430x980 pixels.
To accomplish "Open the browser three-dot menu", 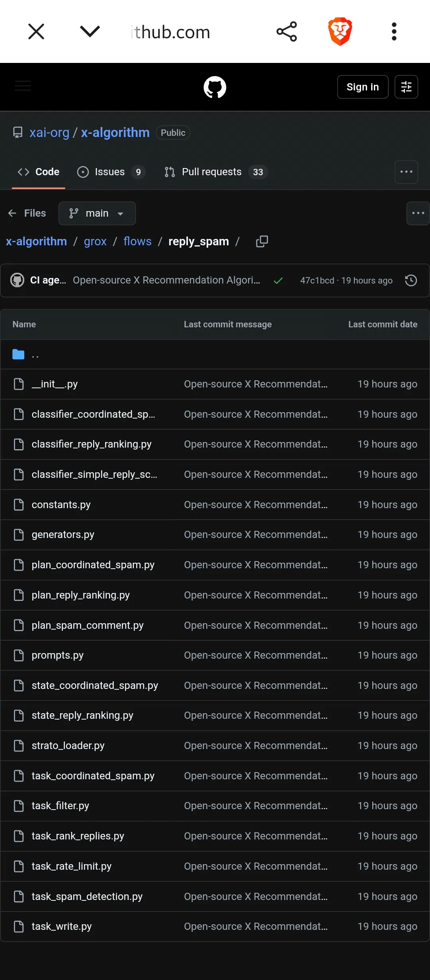I will click(394, 31).
